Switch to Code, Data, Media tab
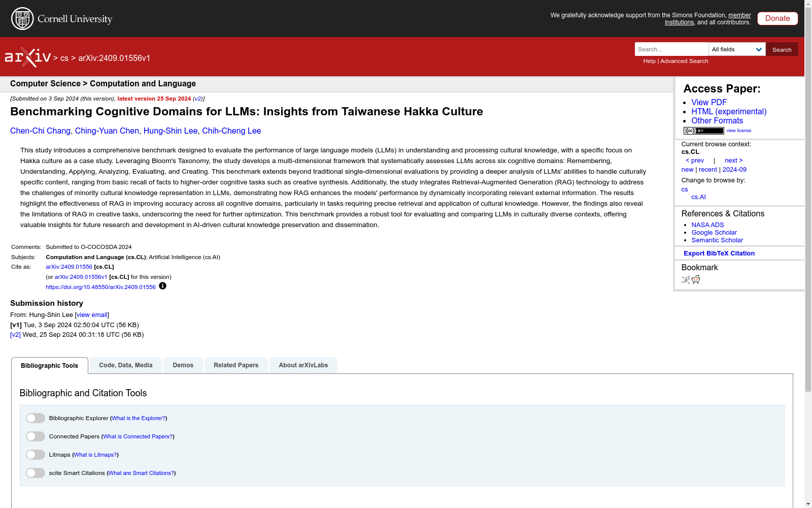The image size is (812, 508). click(x=126, y=365)
